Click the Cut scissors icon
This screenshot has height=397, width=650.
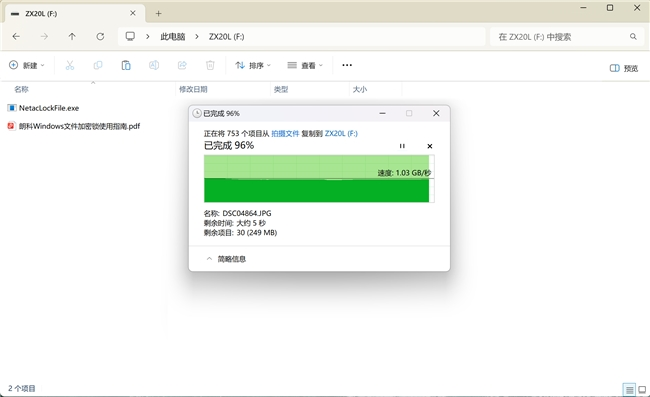click(x=70, y=65)
